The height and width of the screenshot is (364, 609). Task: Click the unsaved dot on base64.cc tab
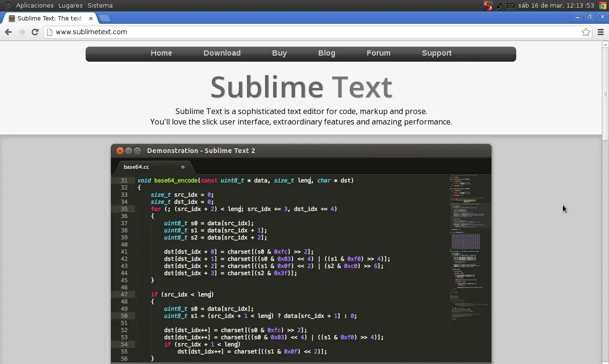coord(183,167)
